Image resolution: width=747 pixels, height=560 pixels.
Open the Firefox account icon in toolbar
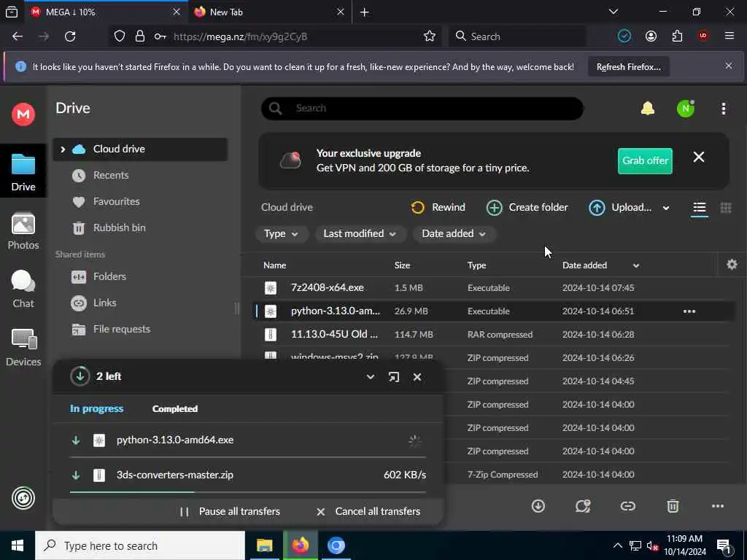coord(651,36)
